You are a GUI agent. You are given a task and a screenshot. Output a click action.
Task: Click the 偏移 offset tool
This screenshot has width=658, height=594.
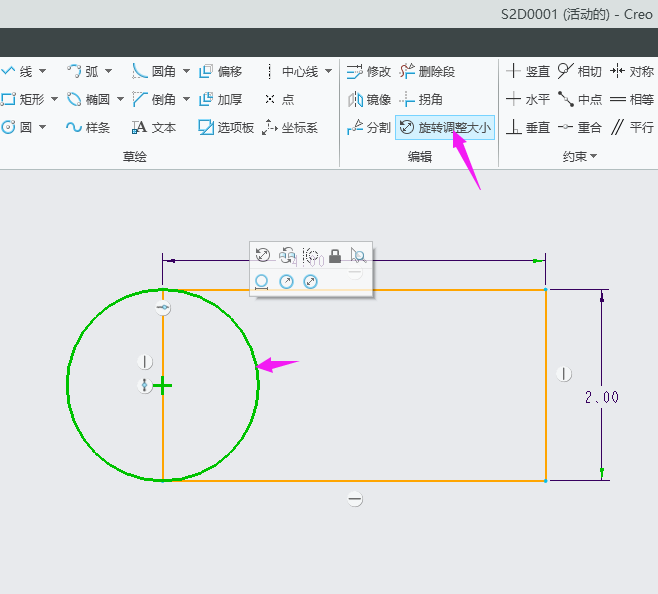221,71
